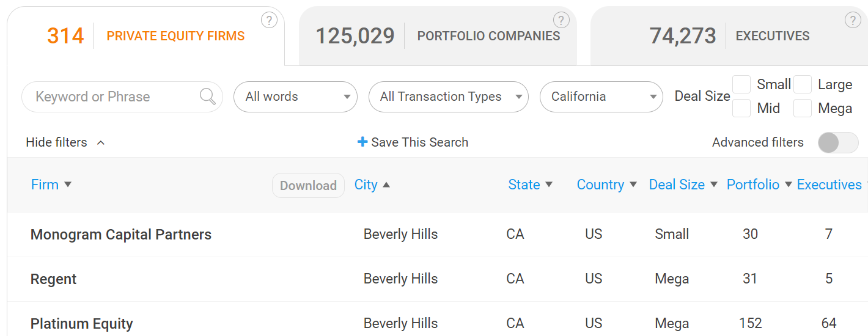Open the All words dropdown
Viewport: 868px width, 336px height.
(295, 97)
